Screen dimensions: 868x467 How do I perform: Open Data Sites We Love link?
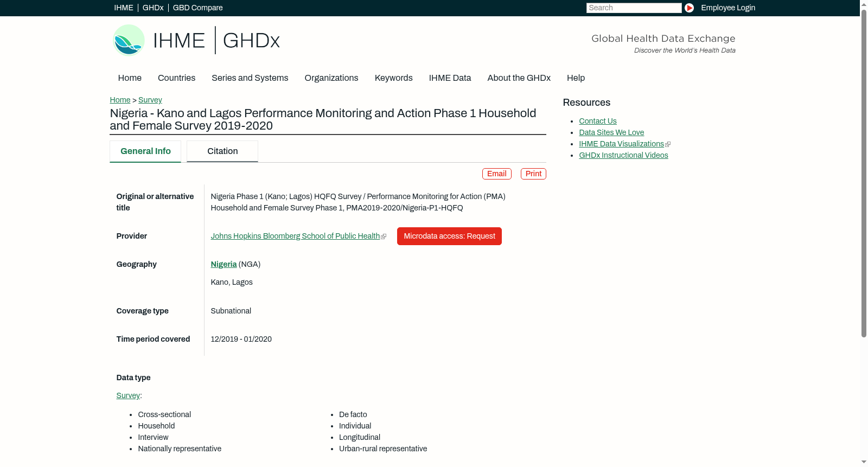coord(611,132)
